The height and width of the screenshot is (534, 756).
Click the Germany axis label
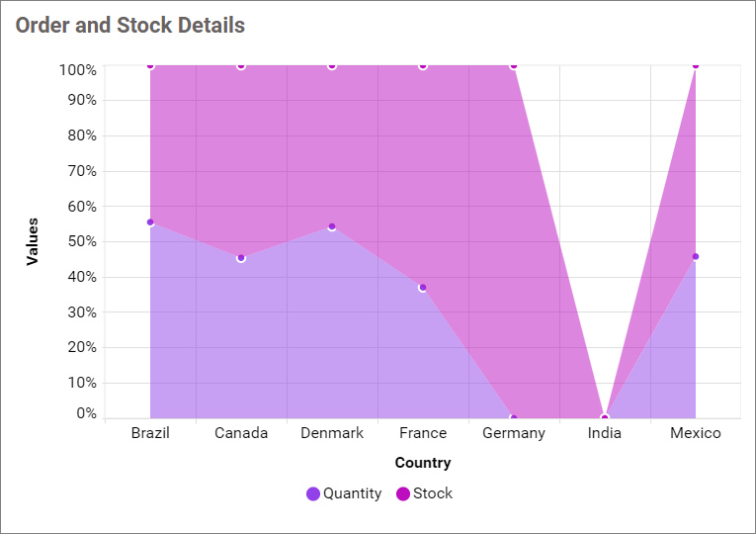click(514, 433)
